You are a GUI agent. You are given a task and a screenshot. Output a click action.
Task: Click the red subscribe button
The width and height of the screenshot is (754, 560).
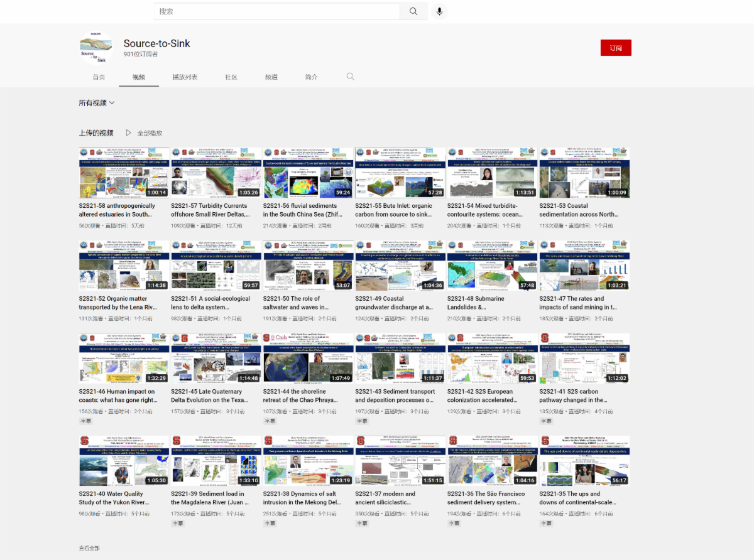615,48
